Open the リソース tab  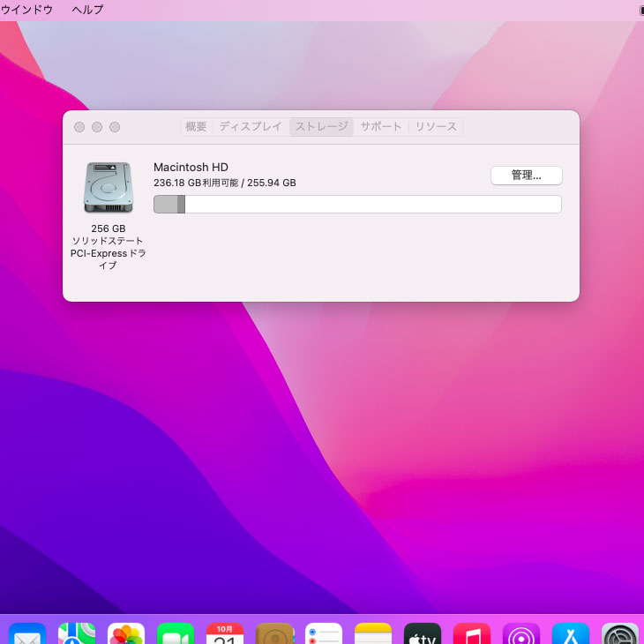click(x=436, y=126)
